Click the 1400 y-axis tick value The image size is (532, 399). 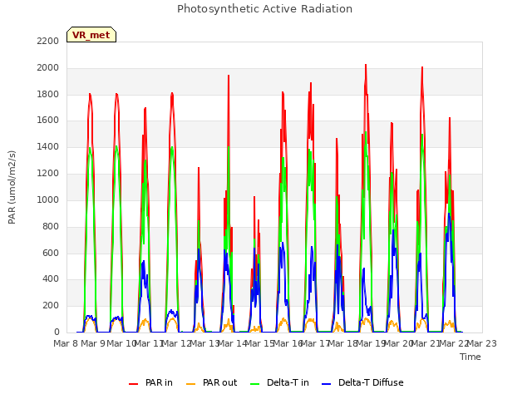(x=48, y=147)
